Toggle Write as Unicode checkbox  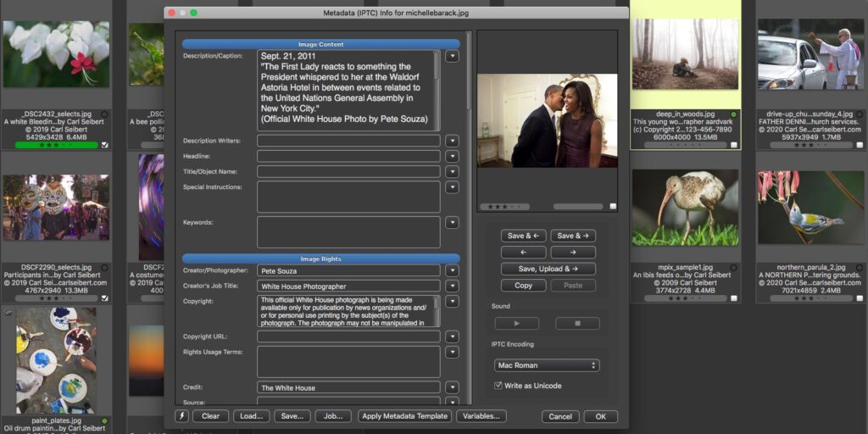click(x=498, y=386)
